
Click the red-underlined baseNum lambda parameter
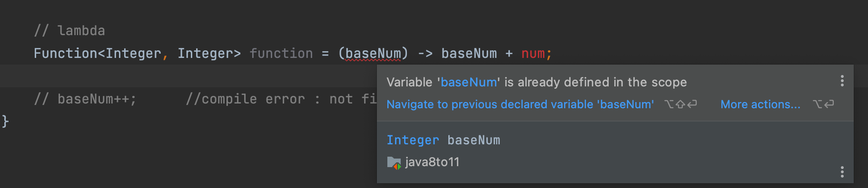(373, 54)
